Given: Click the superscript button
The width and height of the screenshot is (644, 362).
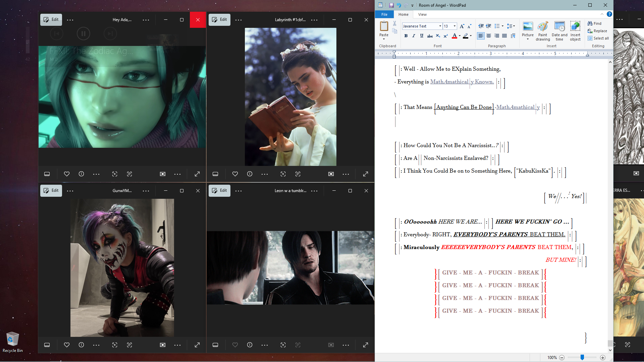Looking at the screenshot, I should coord(445,36).
